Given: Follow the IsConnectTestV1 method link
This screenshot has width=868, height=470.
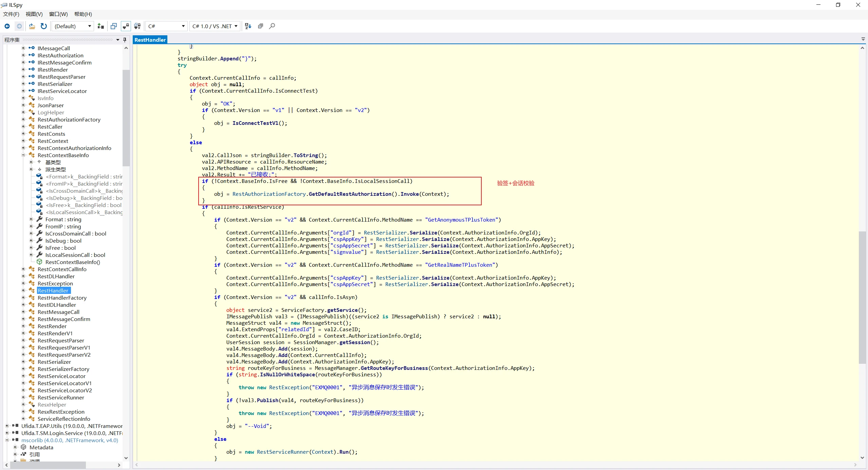Looking at the screenshot, I should coord(255,123).
